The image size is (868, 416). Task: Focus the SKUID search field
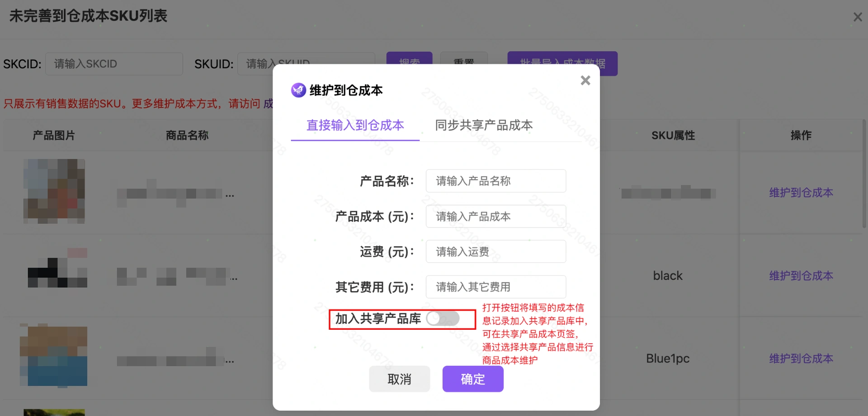click(306, 64)
